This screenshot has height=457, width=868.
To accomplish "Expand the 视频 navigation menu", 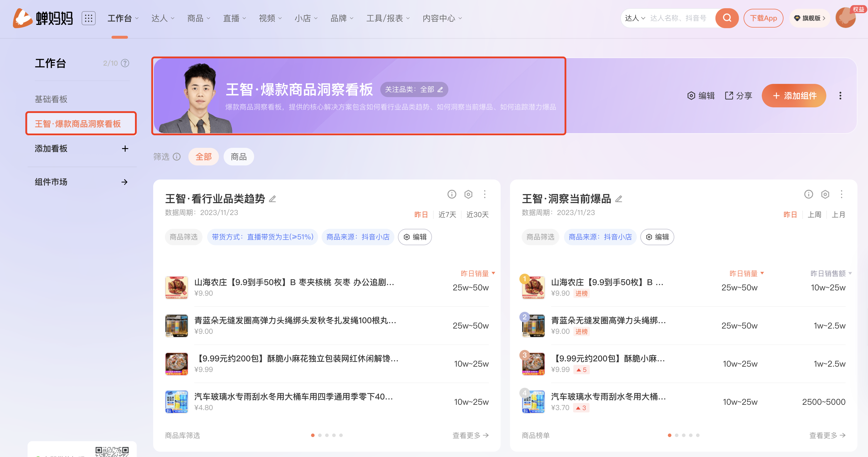I will [x=270, y=18].
